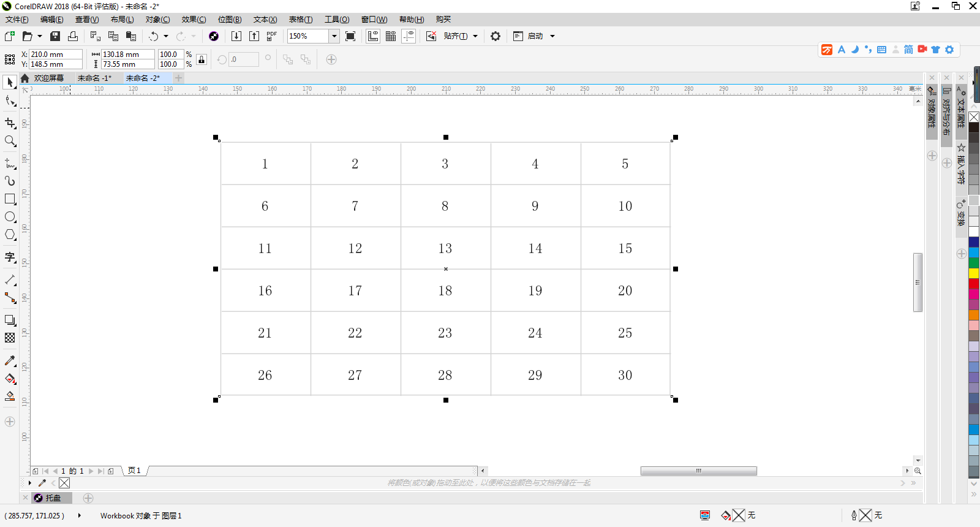
Task: Select the Interactive Fill tool
Action: [10, 379]
